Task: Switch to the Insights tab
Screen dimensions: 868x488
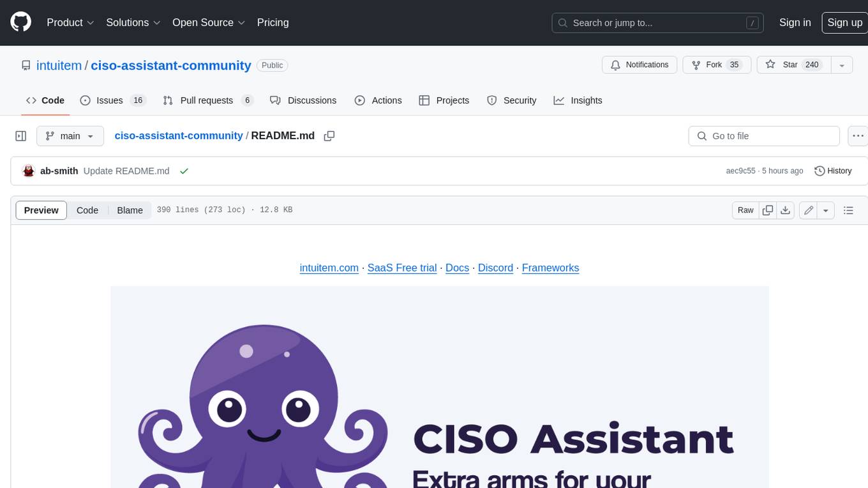Action: pyautogui.click(x=578, y=100)
